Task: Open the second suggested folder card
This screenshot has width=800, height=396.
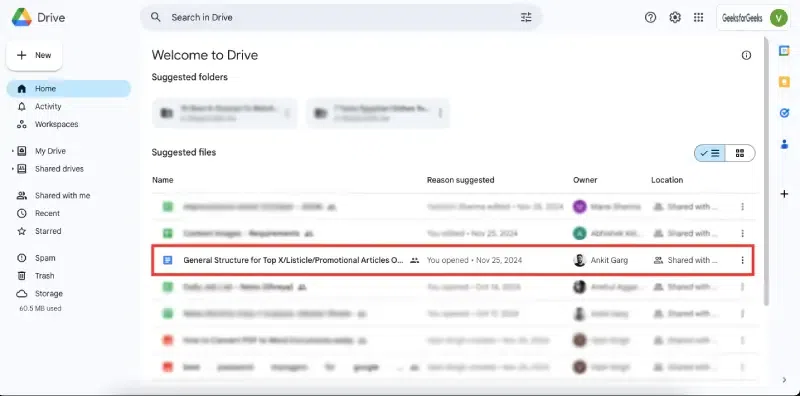Action: click(x=378, y=113)
